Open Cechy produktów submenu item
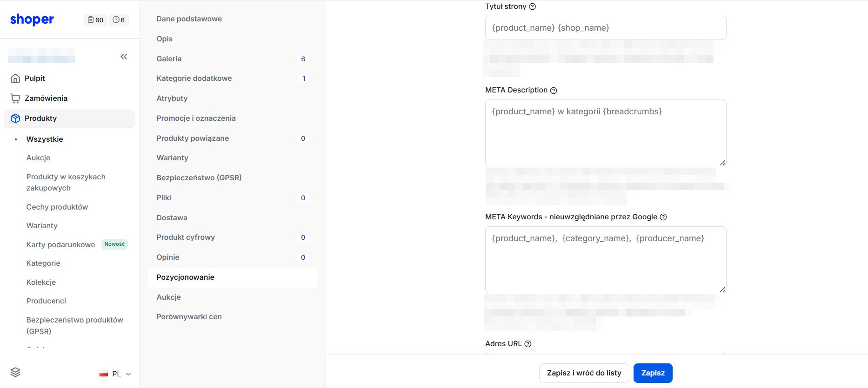The image size is (868, 388). click(57, 207)
